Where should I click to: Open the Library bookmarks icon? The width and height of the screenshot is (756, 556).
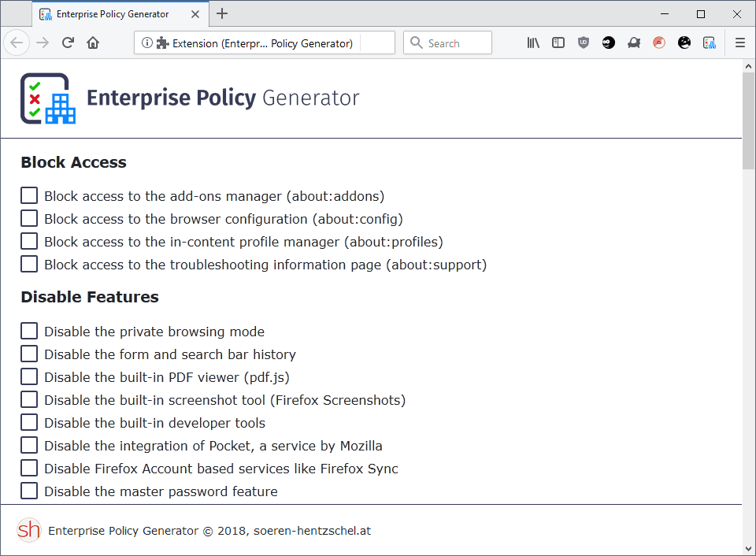[x=533, y=43]
